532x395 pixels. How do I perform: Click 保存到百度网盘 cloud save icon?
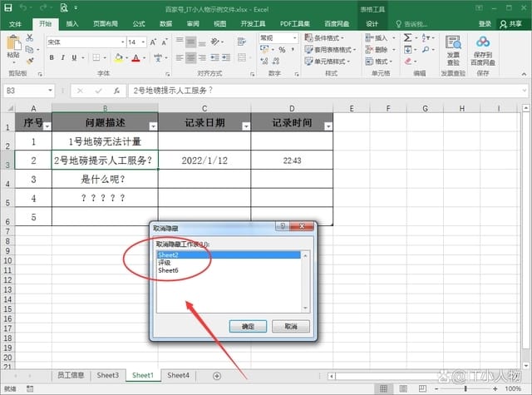485,50
